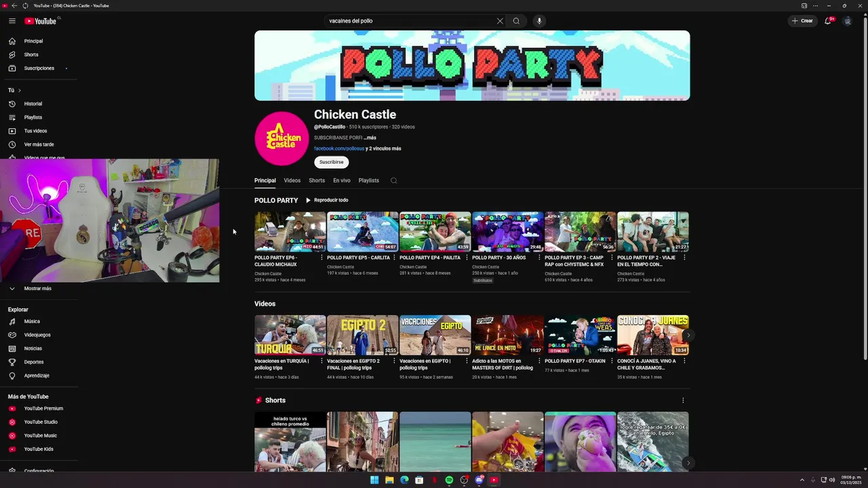
Task: Click Reproducir todo for POLLO PARTY
Action: (327, 201)
